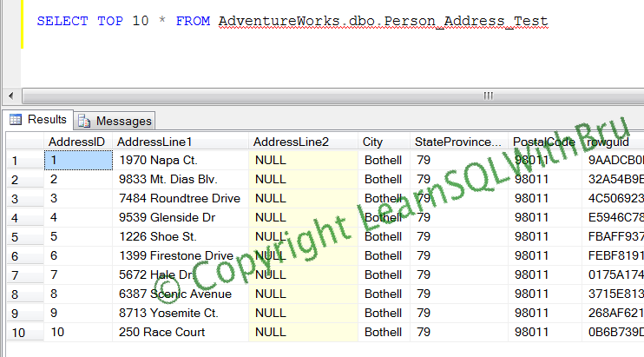Click the Messages tab icon
Screen dimensions: 644x357
coord(84,122)
